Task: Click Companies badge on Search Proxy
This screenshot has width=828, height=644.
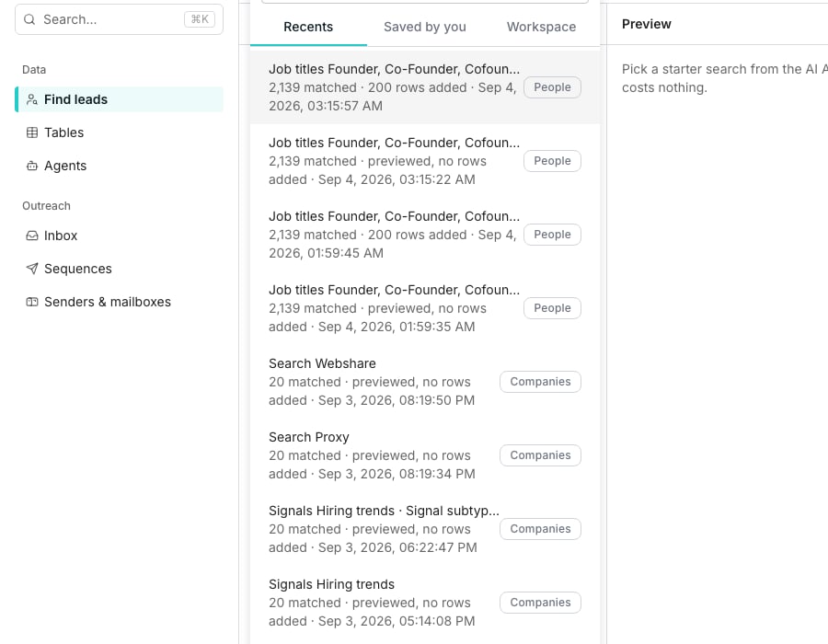Action: 540,455
